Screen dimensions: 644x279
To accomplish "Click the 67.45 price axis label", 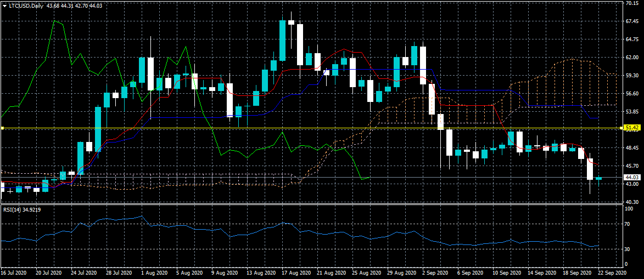I will (632, 21).
